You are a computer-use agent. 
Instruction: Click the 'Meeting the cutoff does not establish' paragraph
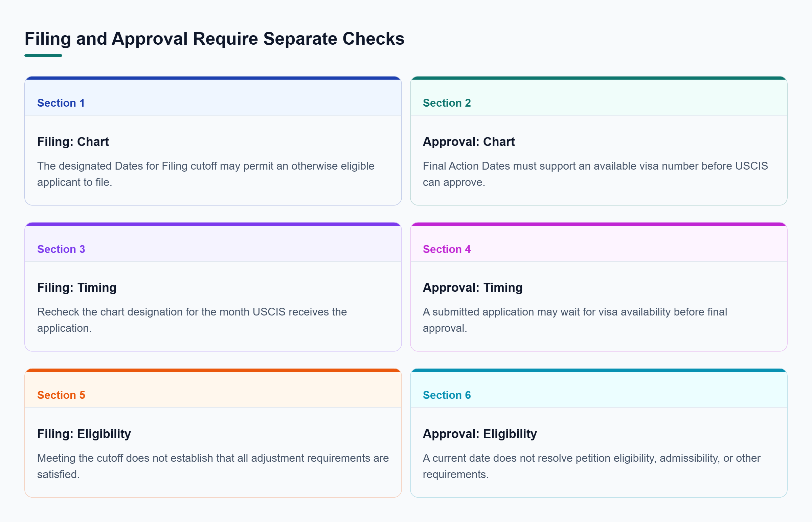click(213, 466)
